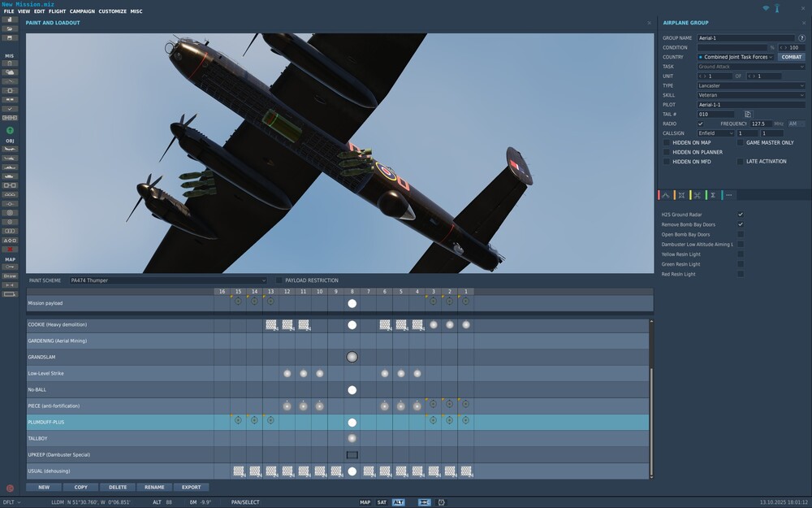Click the save mission disk icon

9,38
